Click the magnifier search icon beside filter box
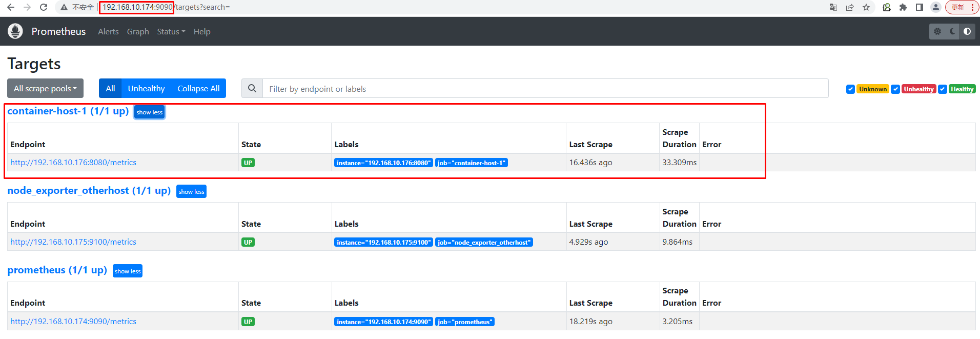 click(x=252, y=88)
